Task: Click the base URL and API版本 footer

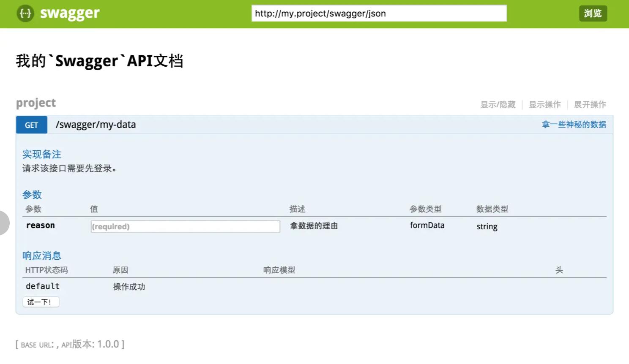Action: [70, 344]
